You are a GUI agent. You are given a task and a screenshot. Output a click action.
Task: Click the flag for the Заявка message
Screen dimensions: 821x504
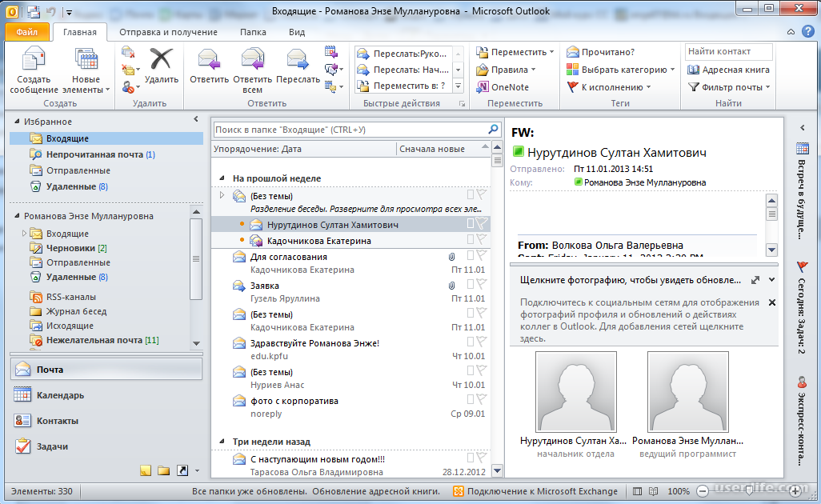click(481, 284)
